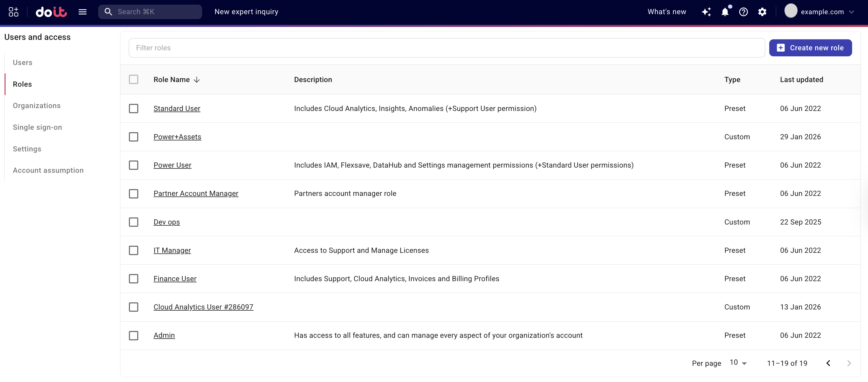Click the Create new role button

tap(810, 48)
